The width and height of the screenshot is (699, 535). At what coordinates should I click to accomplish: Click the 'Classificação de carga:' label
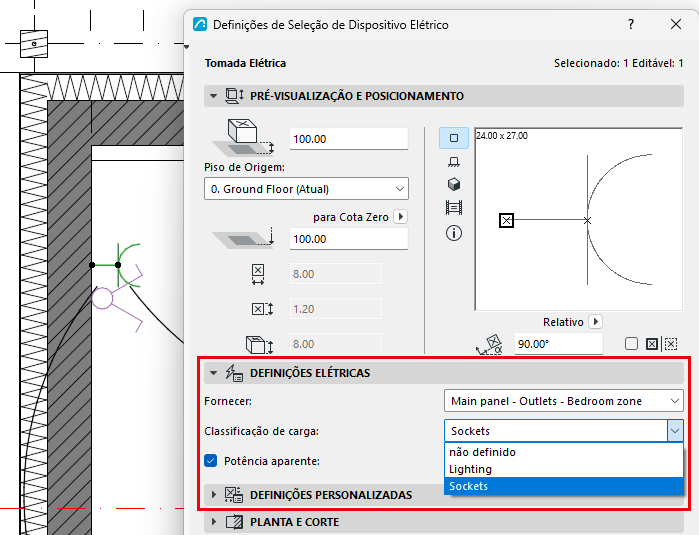pyautogui.click(x=261, y=431)
